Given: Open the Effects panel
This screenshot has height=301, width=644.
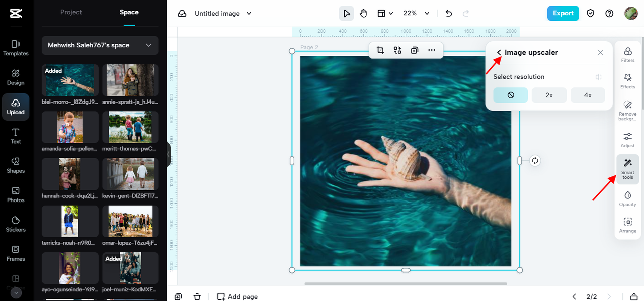Looking at the screenshot, I should coord(628,81).
